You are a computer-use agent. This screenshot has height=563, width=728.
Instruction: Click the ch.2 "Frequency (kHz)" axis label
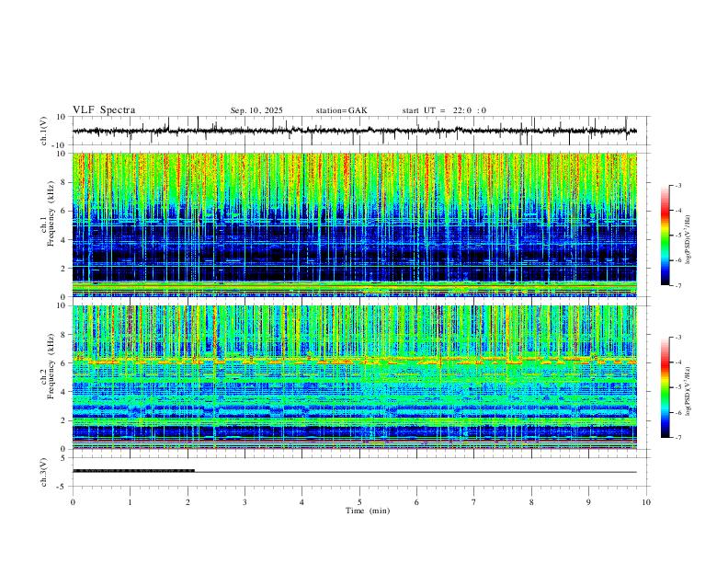pyautogui.click(x=51, y=366)
